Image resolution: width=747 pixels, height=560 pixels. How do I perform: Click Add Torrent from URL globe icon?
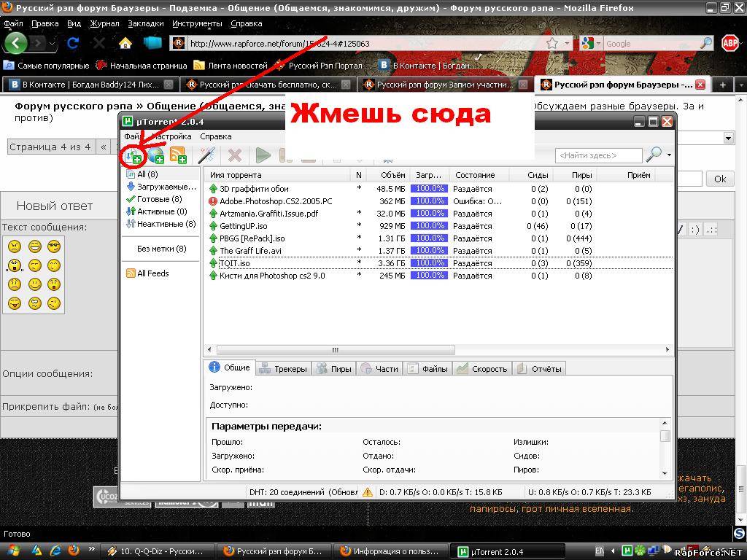click(x=156, y=155)
